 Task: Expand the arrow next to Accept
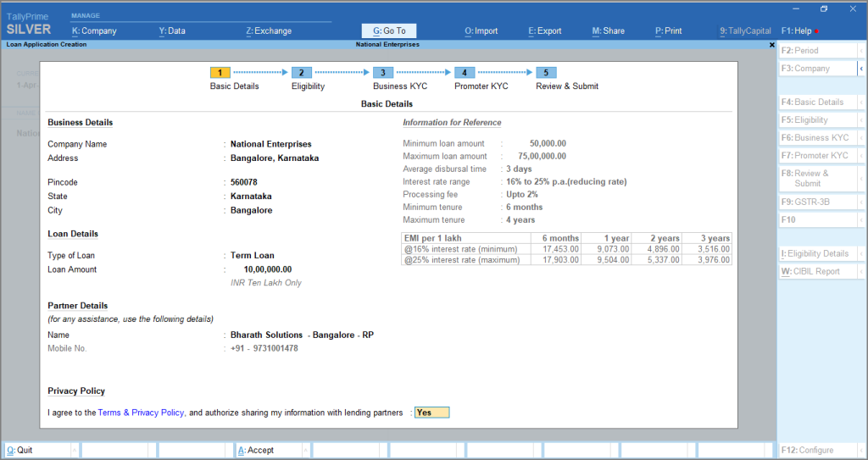tap(308, 451)
